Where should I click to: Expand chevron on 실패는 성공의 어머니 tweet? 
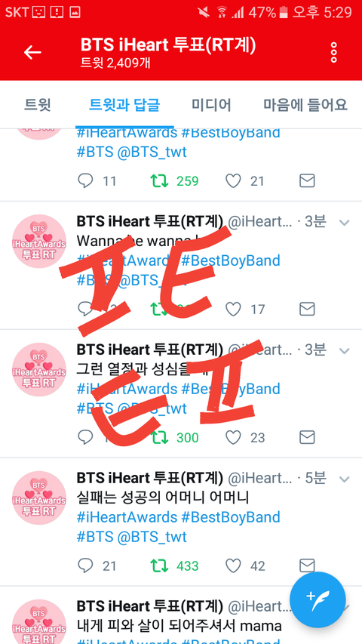coord(344,479)
